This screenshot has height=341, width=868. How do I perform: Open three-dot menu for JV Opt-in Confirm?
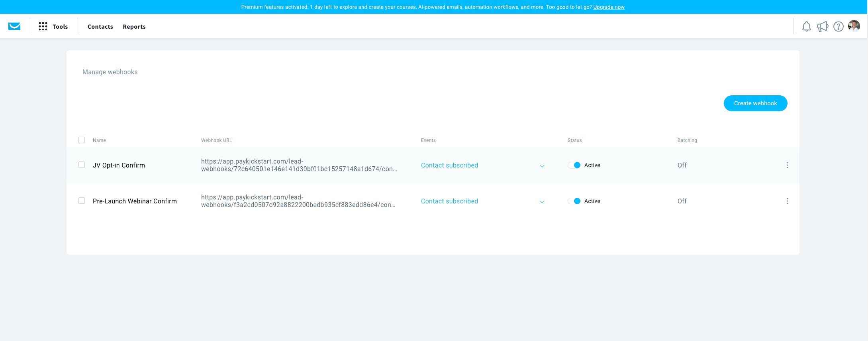click(x=787, y=165)
